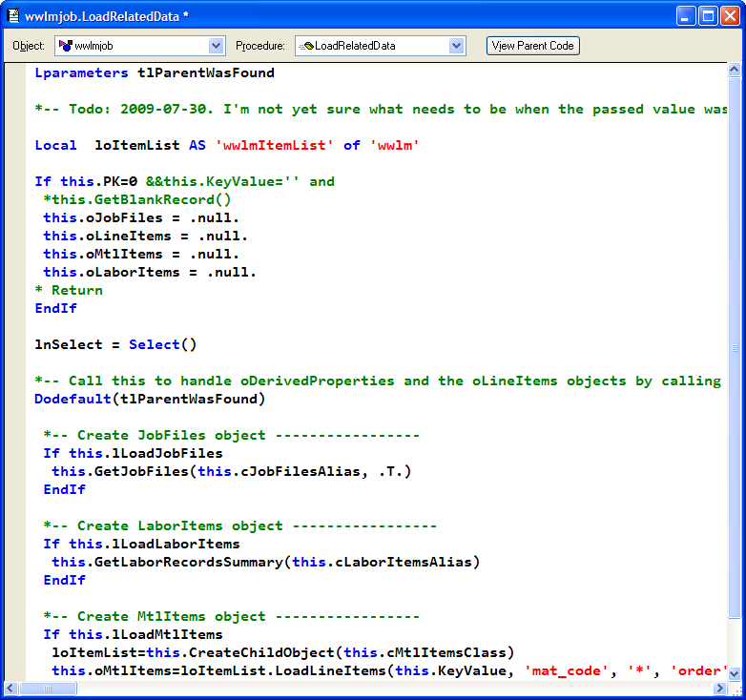Click the 'loItemList' variable in Local line
The width and height of the screenshot is (746, 700).
pyautogui.click(x=137, y=146)
